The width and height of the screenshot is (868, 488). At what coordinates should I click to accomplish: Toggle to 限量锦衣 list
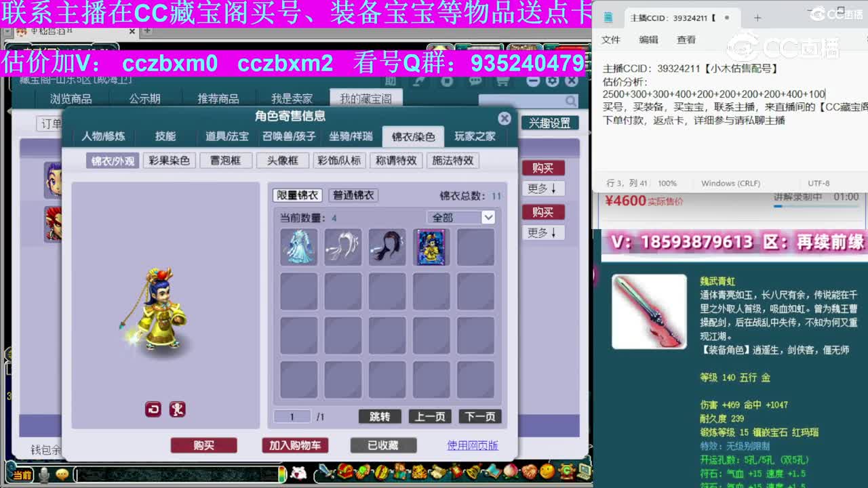pos(297,195)
